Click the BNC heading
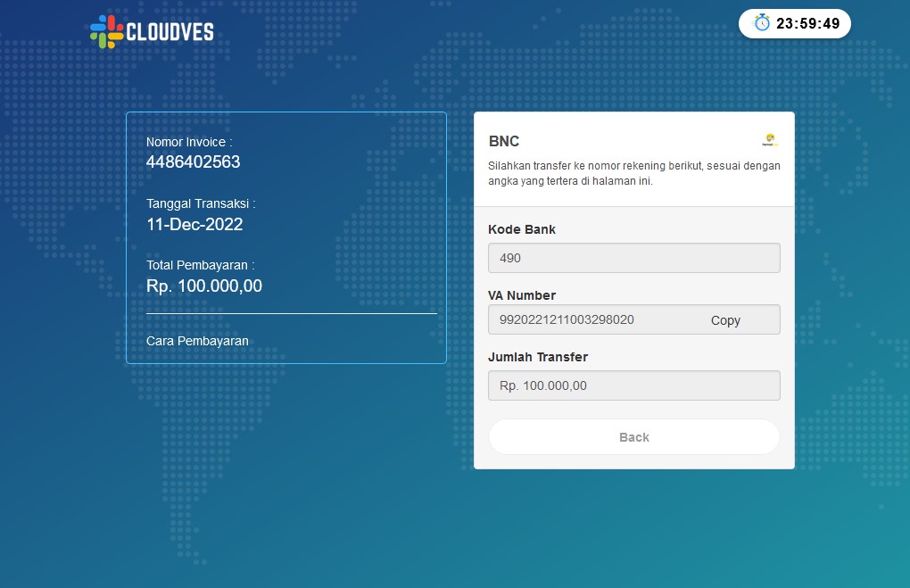 click(504, 141)
